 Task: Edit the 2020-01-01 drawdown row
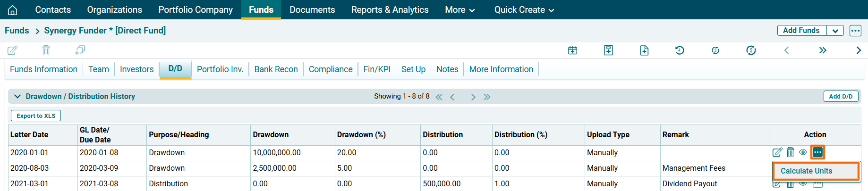tap(777, 152)
